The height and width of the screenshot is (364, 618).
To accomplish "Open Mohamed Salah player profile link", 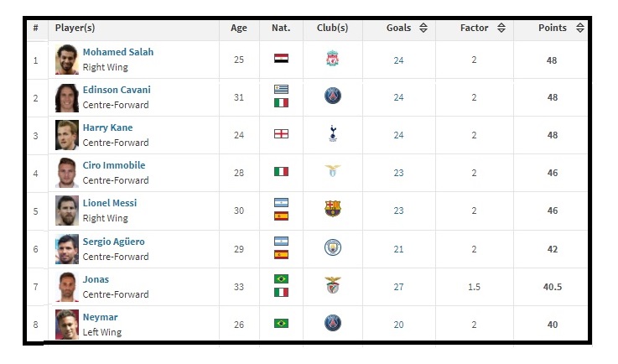I will (x=118, y=52).
